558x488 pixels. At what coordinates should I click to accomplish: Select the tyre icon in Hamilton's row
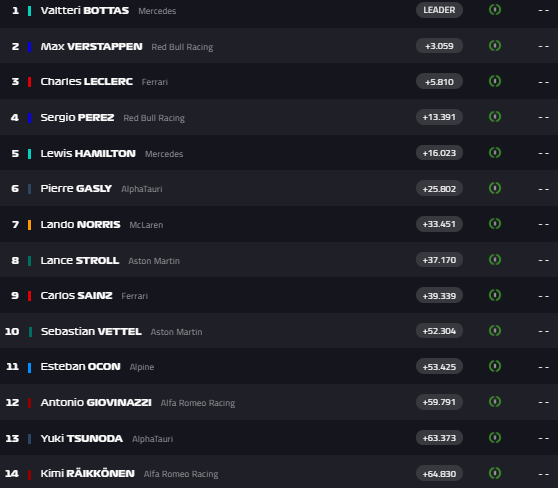[x=495, y=153]
